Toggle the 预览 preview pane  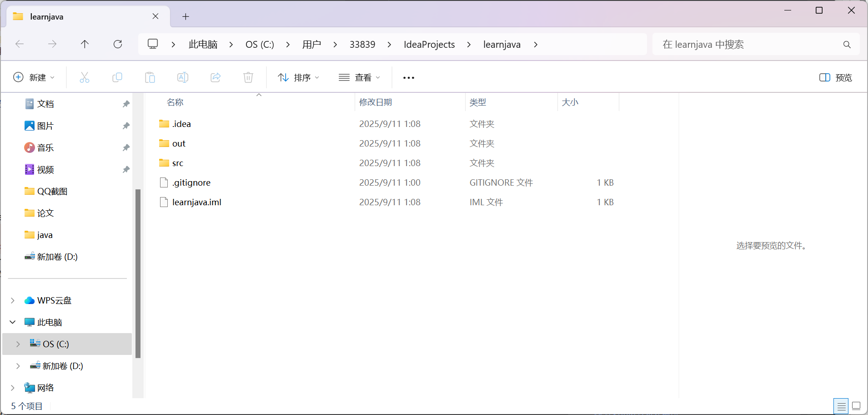836,77
